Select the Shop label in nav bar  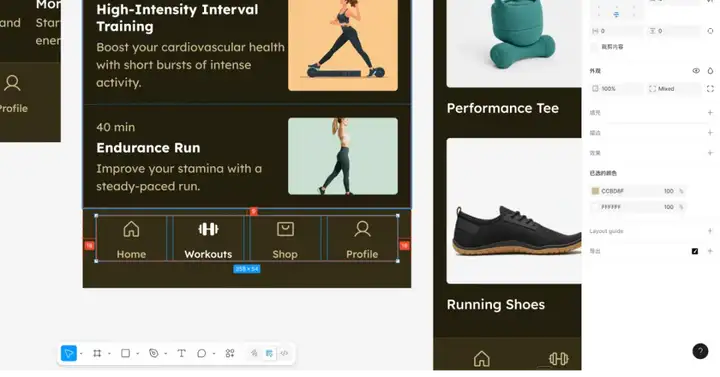(285, 254)
